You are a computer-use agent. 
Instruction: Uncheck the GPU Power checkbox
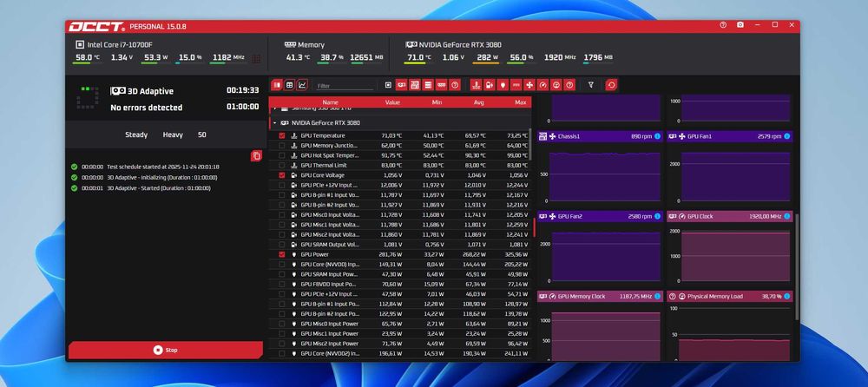(282, 255)
